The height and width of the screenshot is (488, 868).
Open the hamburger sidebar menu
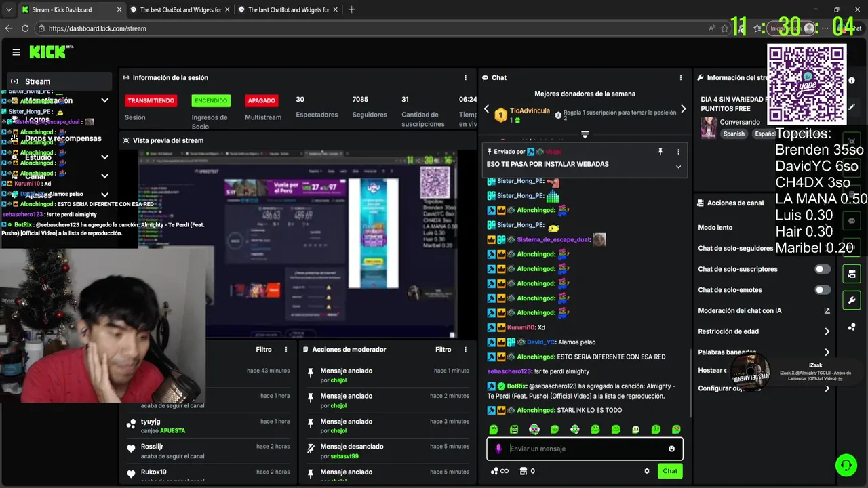[16, 52]
